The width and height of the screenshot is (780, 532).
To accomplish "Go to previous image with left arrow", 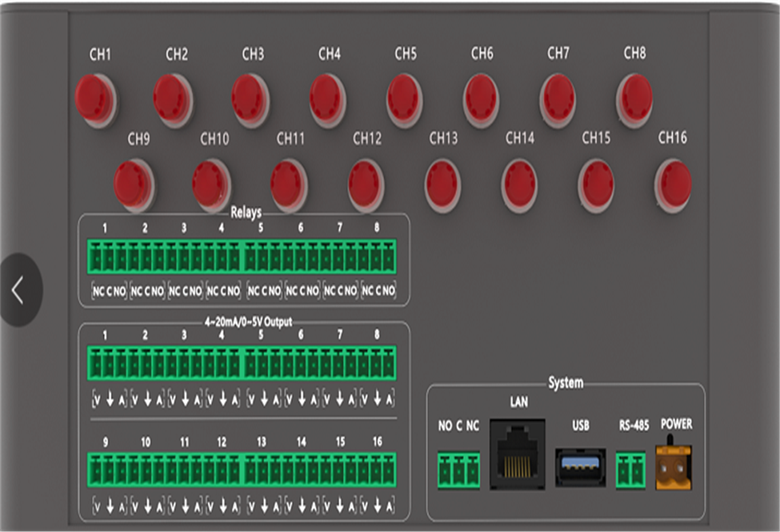I will [18, 290].
